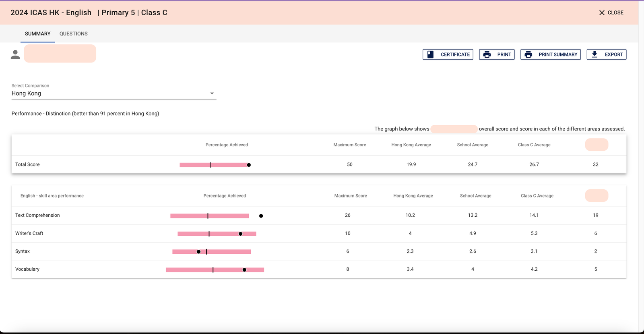
Task: Open the Hong Kong comparison selector
Action: (x=109, y=93)
